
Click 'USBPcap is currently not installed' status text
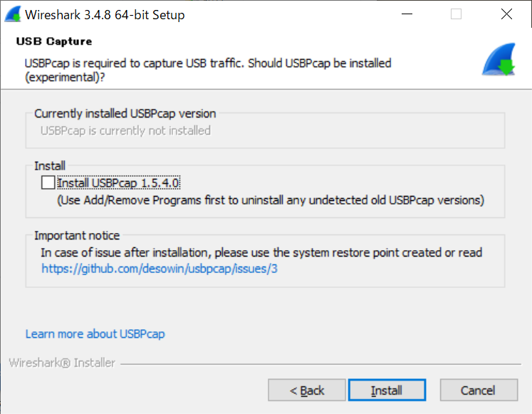pos(125,130)
